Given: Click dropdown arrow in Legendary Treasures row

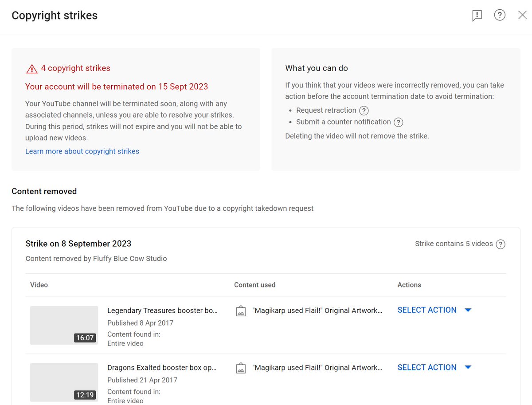Looking at the screenshot, I should (468, 310).
